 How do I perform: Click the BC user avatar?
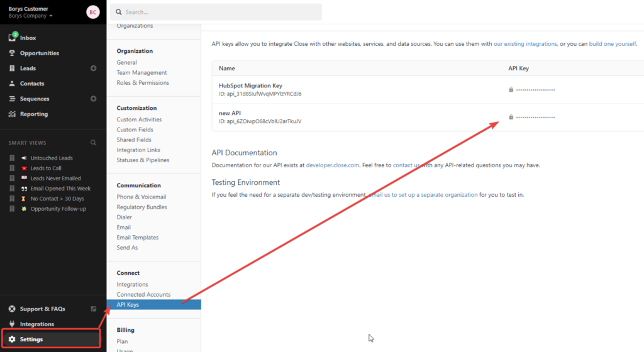point(93,12)
